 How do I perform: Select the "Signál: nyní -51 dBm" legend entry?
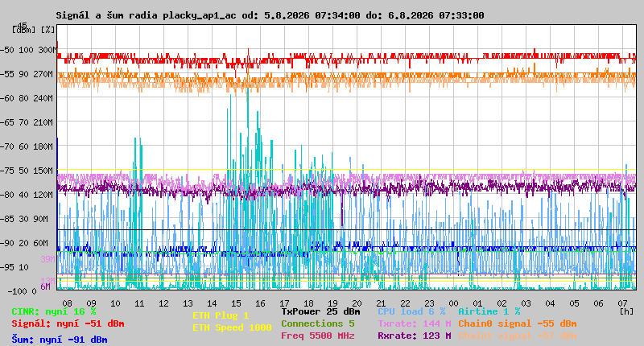[68, 323]
